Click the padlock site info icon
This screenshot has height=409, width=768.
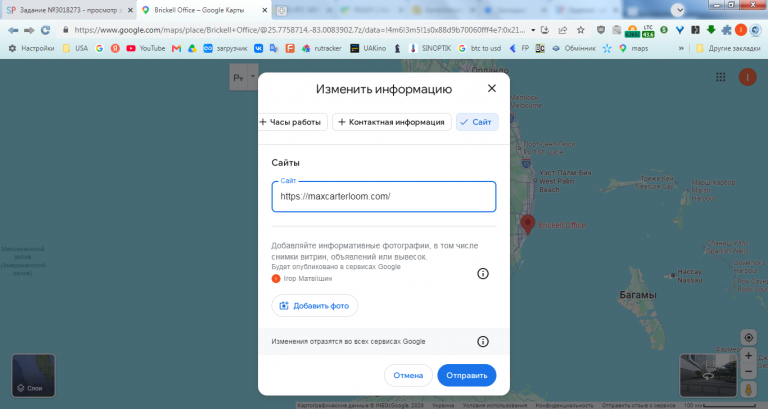(x=65, y=30)
